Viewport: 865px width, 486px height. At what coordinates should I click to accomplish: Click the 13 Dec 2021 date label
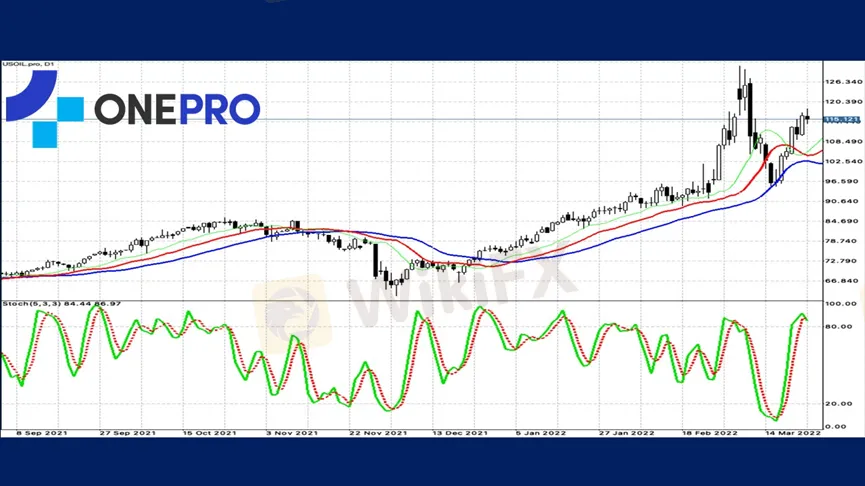460,433
